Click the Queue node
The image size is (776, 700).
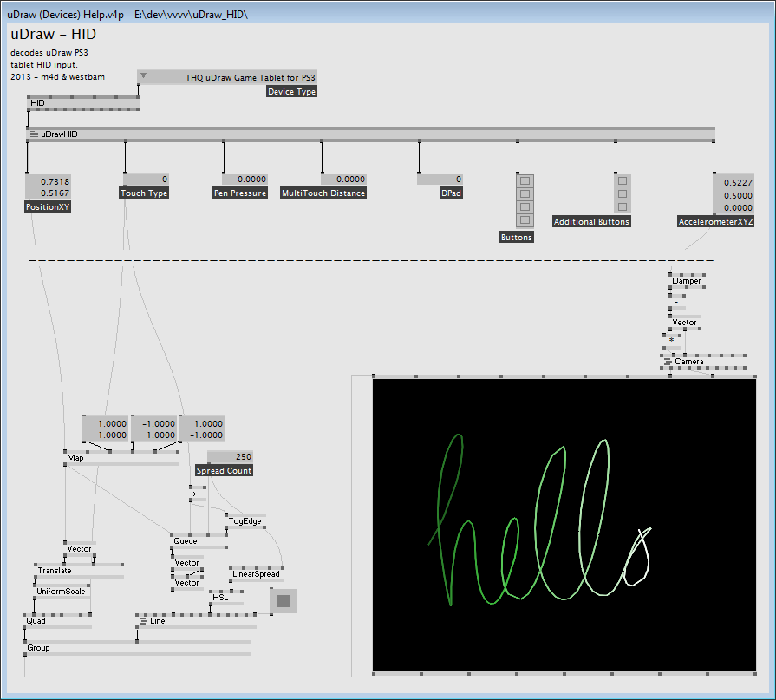186,540
